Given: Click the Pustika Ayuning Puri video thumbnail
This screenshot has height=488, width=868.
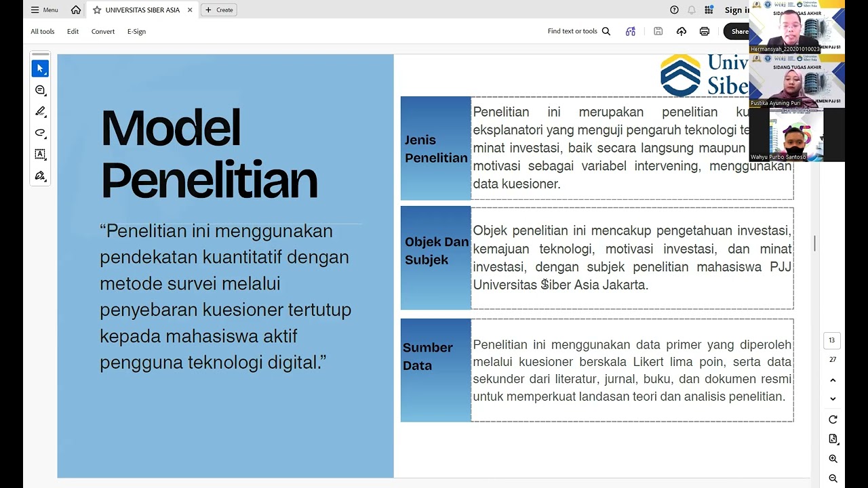Looking at the screenshot, I should 797,81.
